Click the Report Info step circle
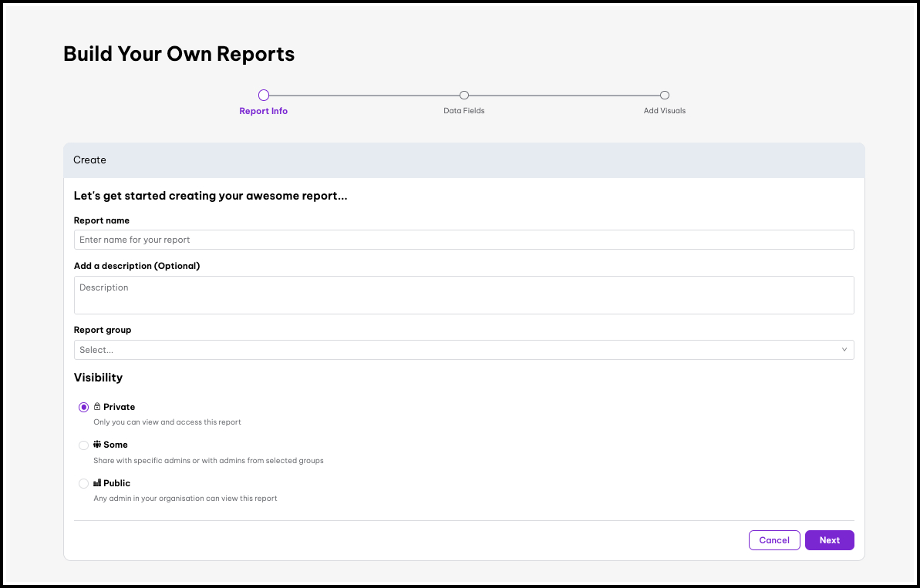 (x=264, y=96)
